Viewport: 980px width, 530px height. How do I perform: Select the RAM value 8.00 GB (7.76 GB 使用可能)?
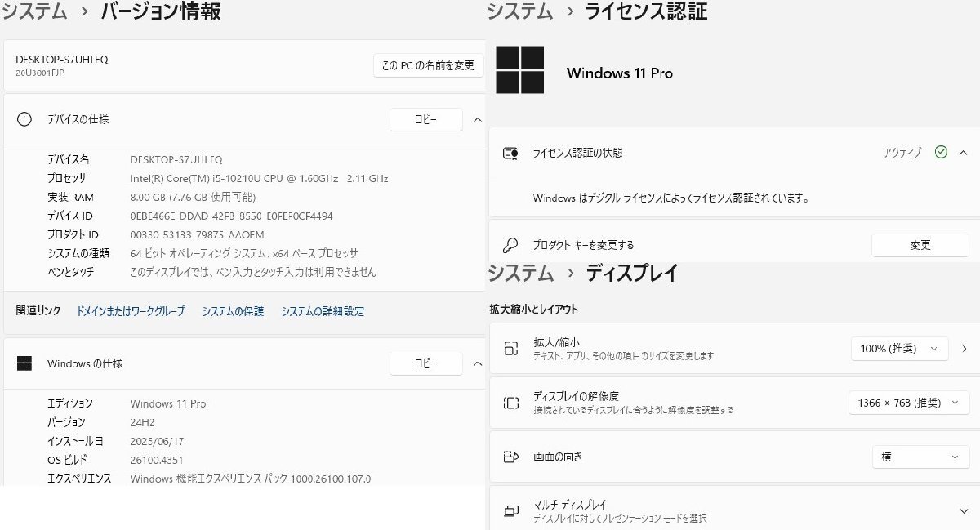pyautogui.click(x=194, y=197)
